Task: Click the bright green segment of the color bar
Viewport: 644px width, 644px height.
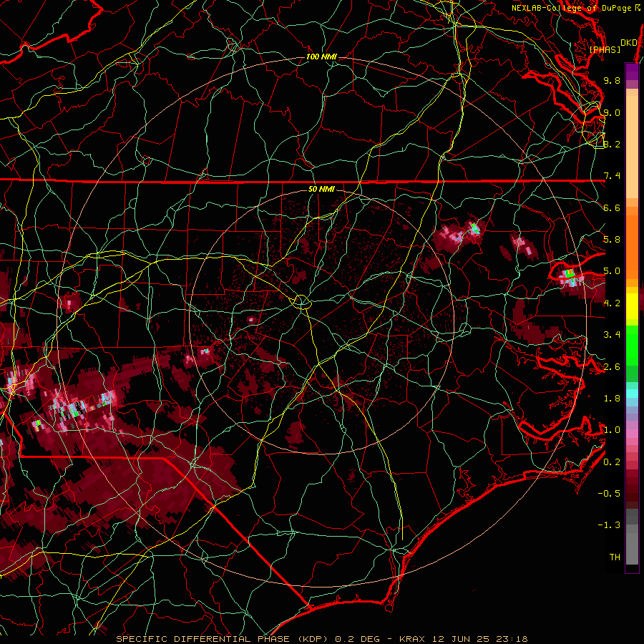Action: point(632,344)
